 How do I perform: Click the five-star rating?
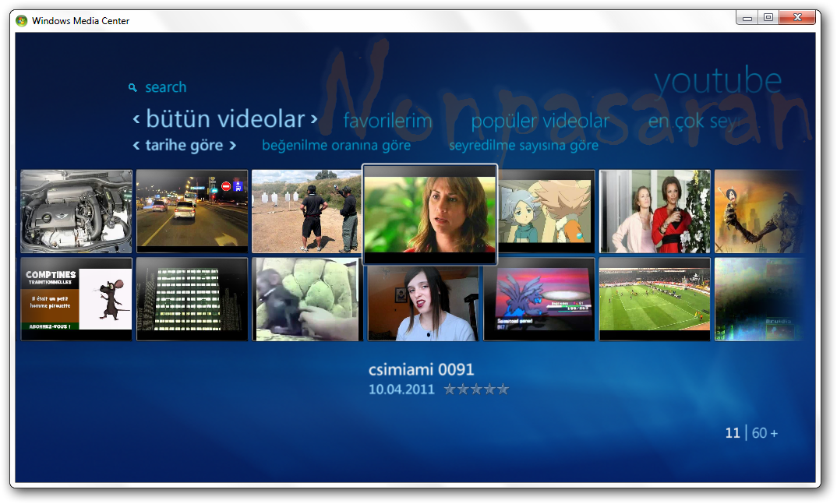click(x=476, y=389)
